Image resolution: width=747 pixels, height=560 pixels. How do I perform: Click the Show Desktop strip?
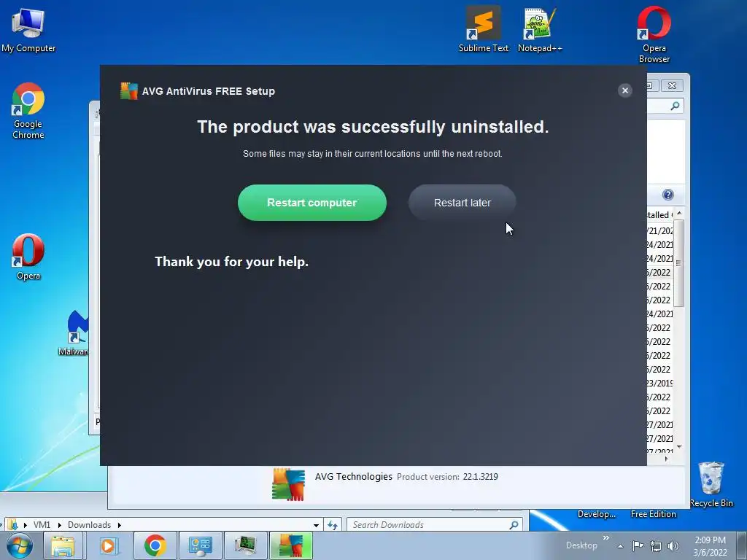742,545
